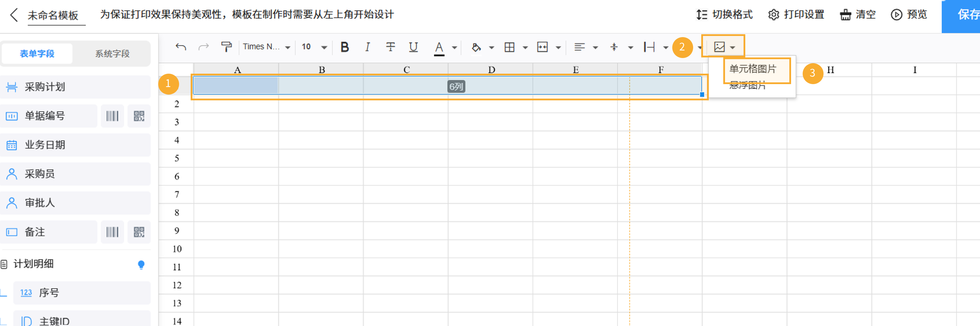Select the 主键ID field
Image resolution: width=980 pixels, height=326 pixels.
coord(82,319)
